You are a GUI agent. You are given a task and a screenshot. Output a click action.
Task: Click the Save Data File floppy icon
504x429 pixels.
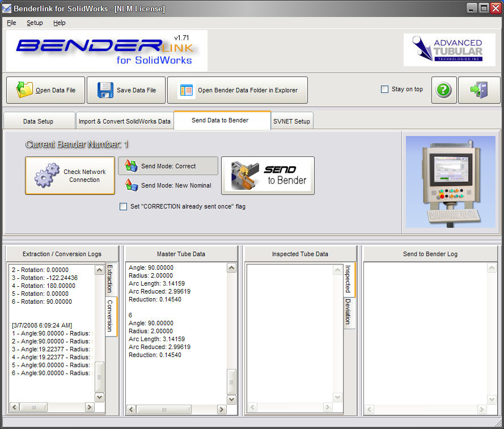pyautogui.click(x=105, y=90)
